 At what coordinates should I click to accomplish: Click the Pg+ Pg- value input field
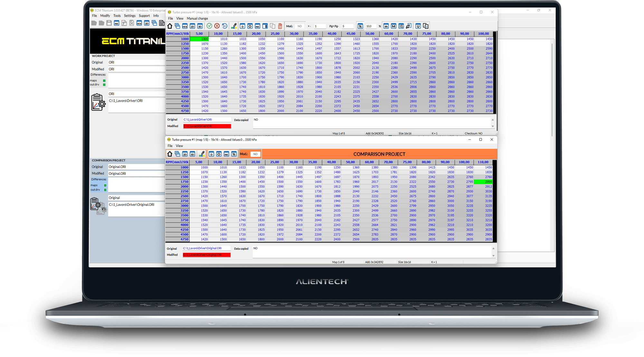pos(347,26)
